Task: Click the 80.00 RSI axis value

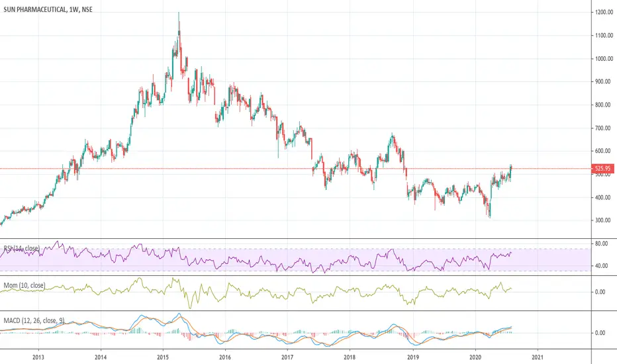Action: 602,244
